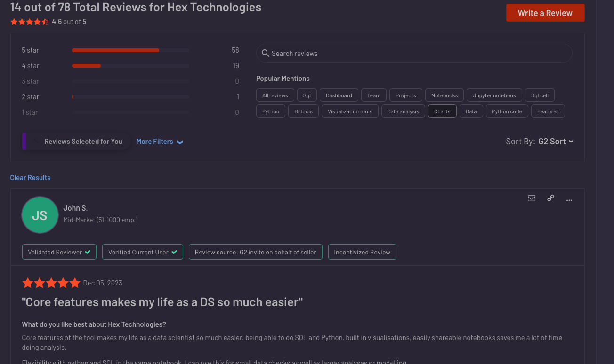Expand the More Filters dropdown

point(160,142)
